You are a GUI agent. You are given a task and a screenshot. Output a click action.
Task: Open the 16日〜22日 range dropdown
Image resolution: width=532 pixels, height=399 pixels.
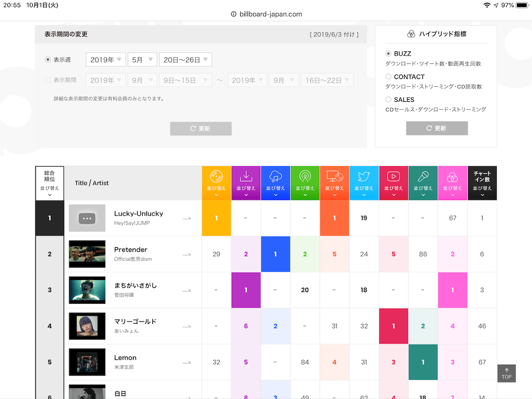(327, 80)
